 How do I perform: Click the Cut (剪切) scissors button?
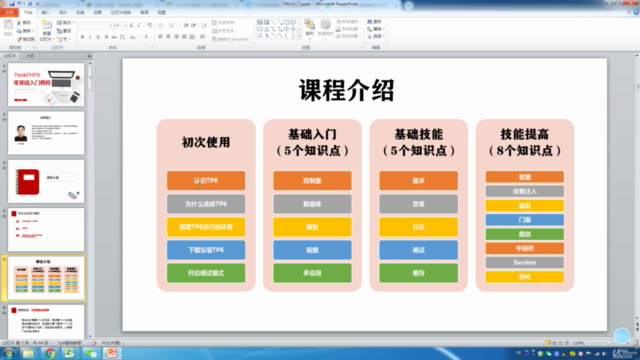point(24,22)
